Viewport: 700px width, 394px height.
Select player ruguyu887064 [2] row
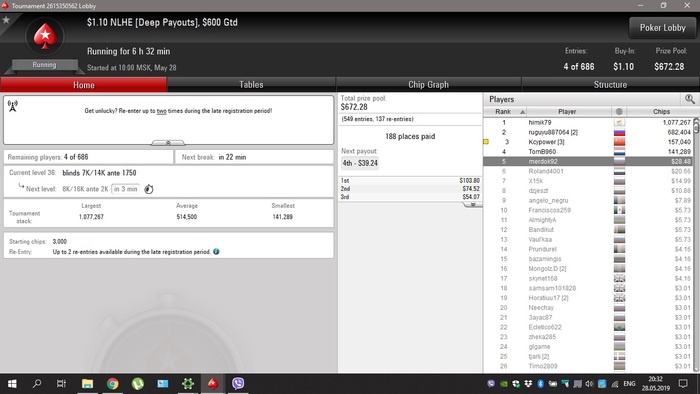click(x=588, y=132)
